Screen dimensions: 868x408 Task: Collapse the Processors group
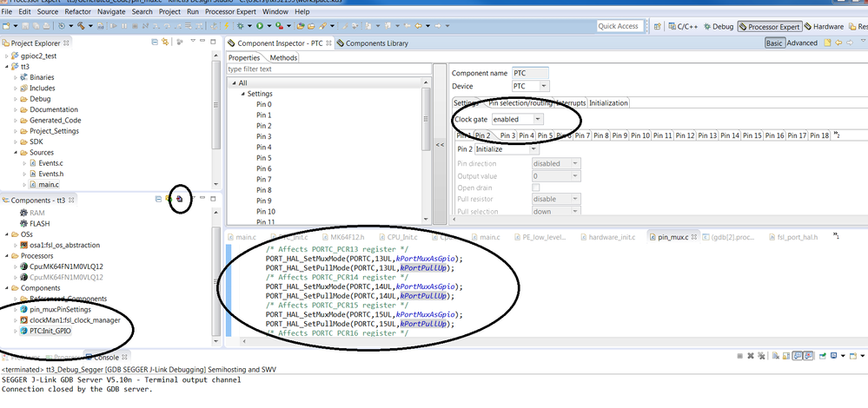pos(6,256)
